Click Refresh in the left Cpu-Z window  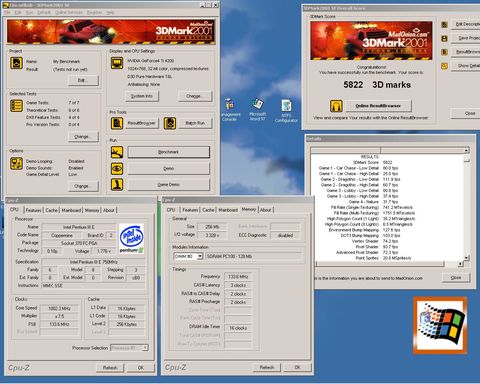[110, 368]
